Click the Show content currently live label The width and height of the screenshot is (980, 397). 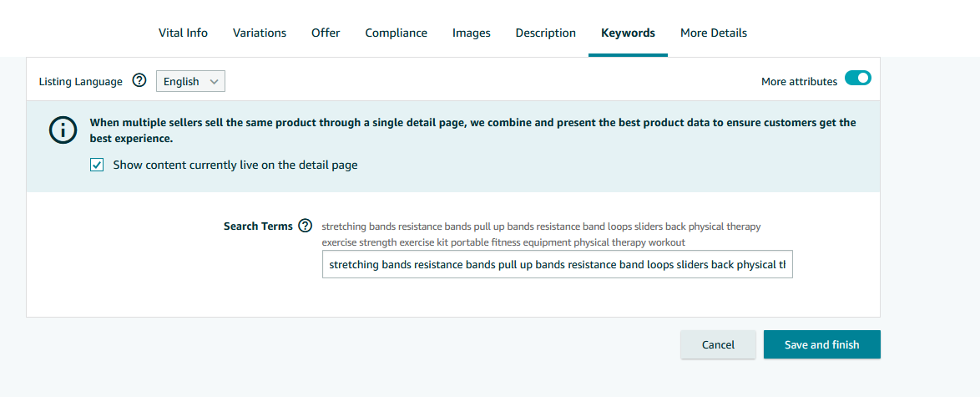click(235, 165)
